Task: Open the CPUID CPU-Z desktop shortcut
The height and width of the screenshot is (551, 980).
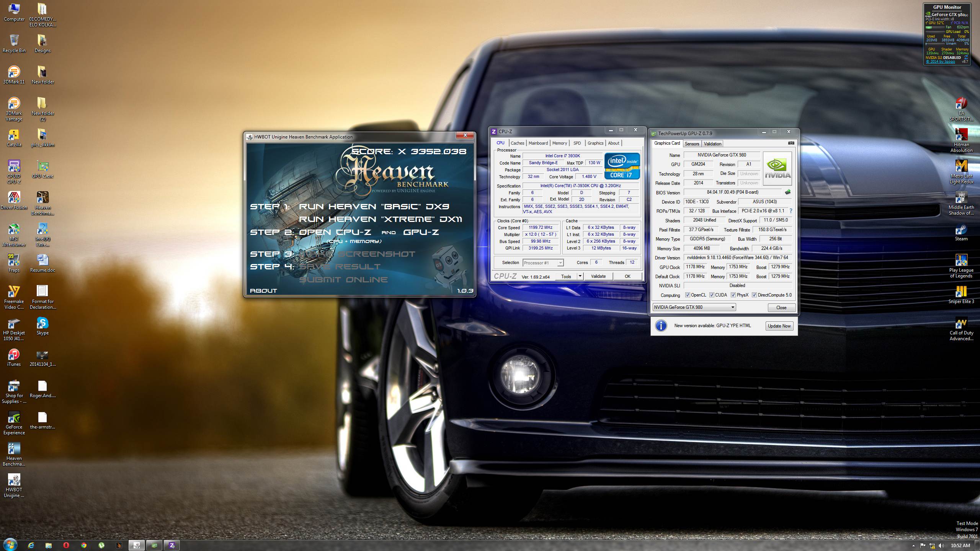Action: click(14, 172)
